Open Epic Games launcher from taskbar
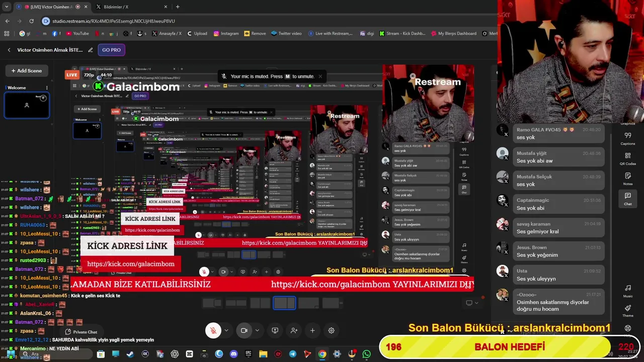The image size is (644, 362). (248, 354)
